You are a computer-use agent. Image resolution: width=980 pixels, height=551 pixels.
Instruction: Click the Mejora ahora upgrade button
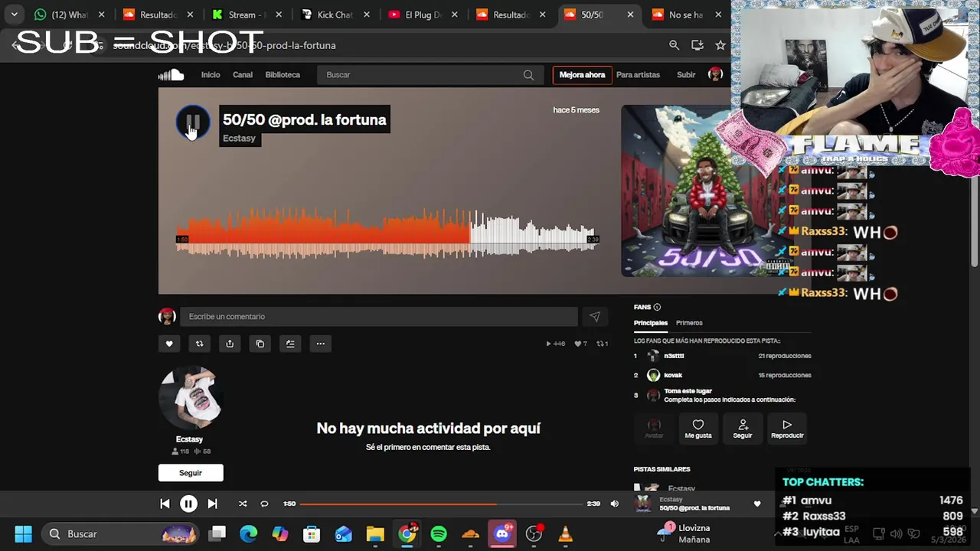[582, 75]
